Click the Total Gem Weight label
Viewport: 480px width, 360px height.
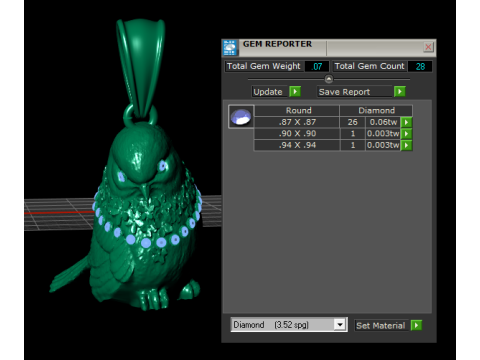click(264, 66)
